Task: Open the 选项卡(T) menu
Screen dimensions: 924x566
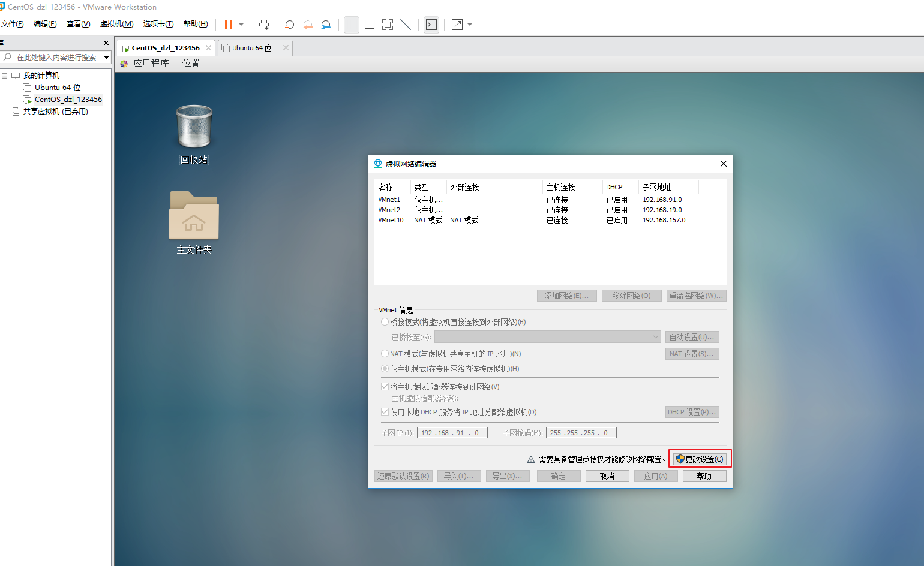Action: point(158,24)
